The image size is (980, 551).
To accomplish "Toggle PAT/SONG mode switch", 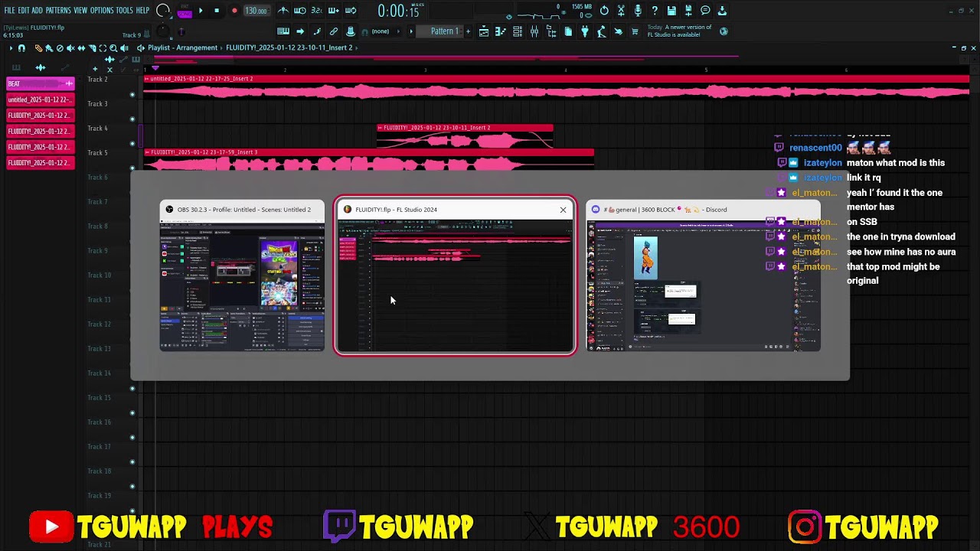I will (185, 11).
